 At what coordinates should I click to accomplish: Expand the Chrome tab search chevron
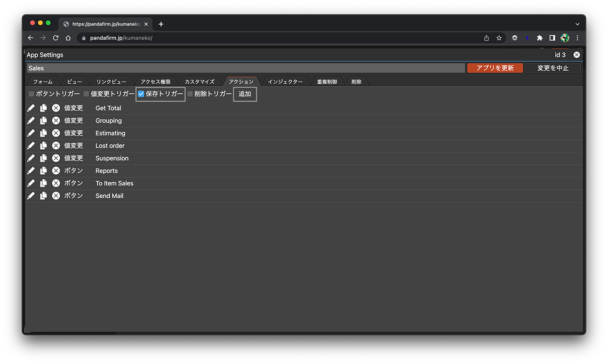pyautogui.click(x=577, y=24)
